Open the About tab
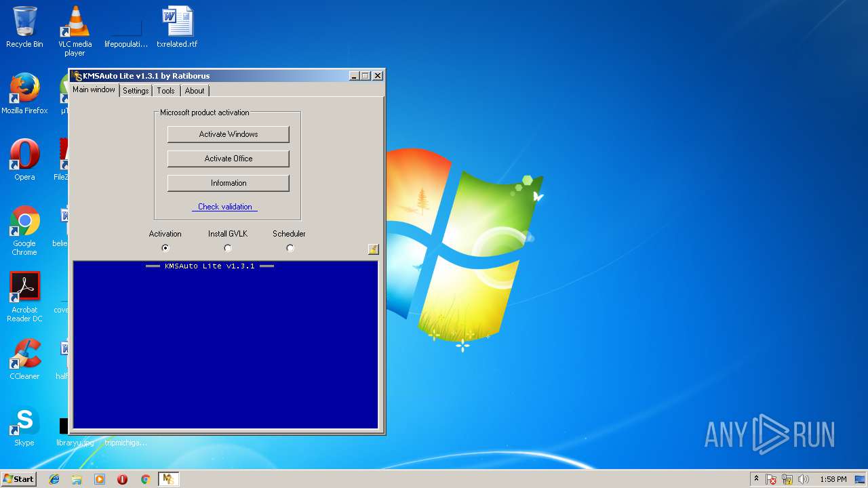The image size is (868, 488). (x=195, y=91)
